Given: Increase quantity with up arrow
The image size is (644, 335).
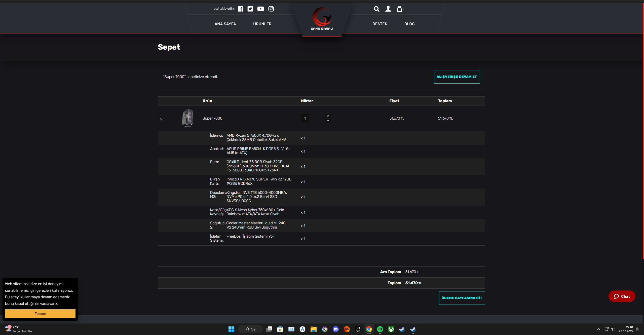Looking at the screenshot, I should [x=328, y=116].
